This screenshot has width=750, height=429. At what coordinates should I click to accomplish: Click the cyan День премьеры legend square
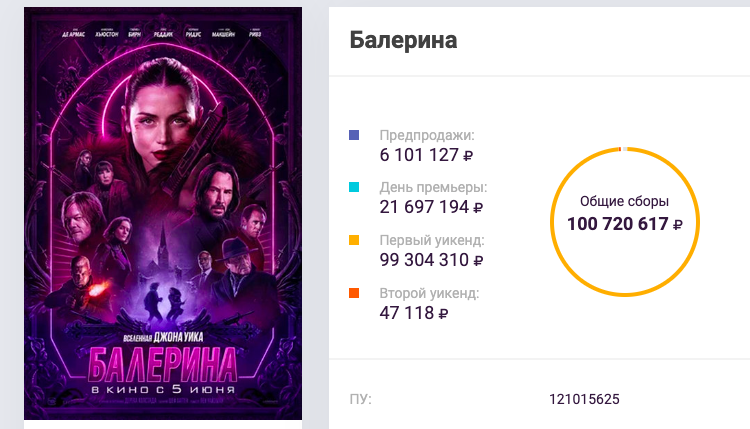[354, 188]
